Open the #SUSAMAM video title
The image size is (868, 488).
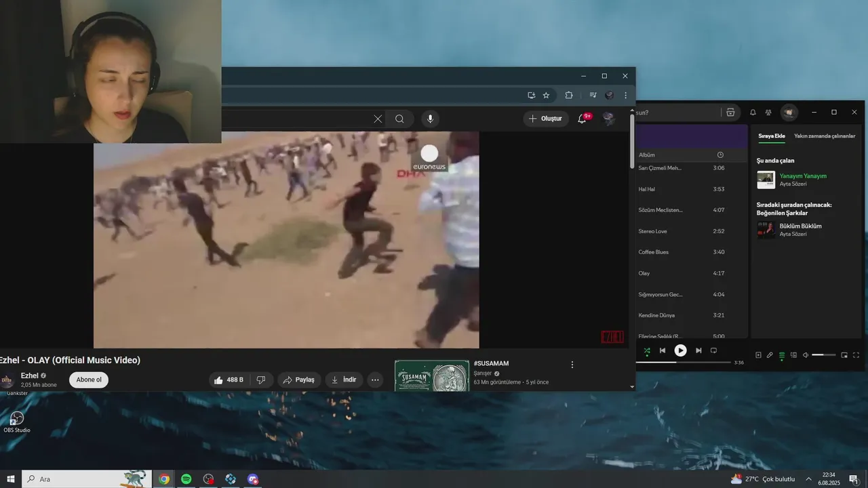(x=491, y=363)
